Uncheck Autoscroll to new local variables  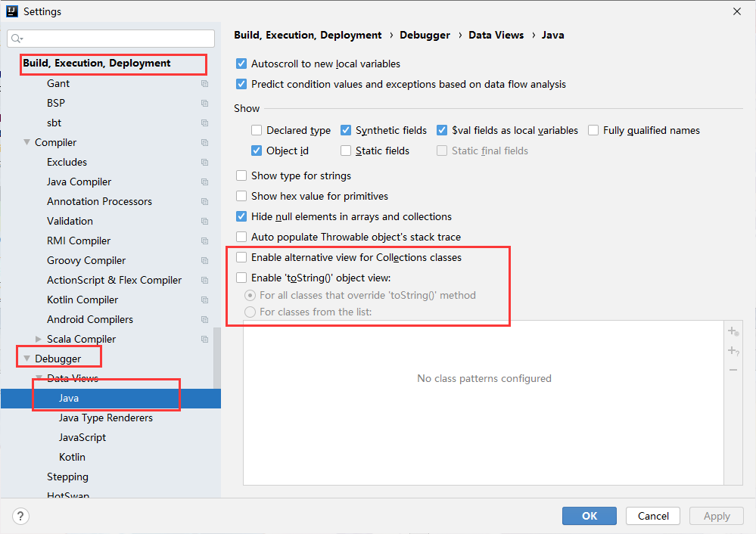coord(241,64)
